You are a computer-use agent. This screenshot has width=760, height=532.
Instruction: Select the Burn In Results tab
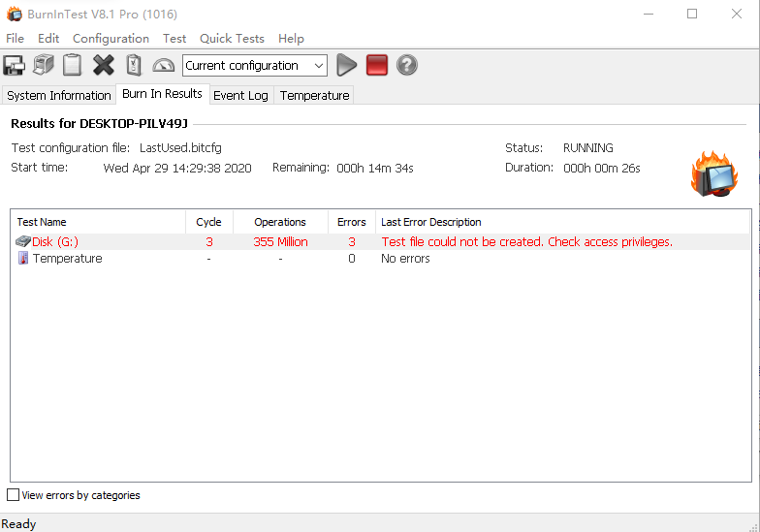click(163, 93)
